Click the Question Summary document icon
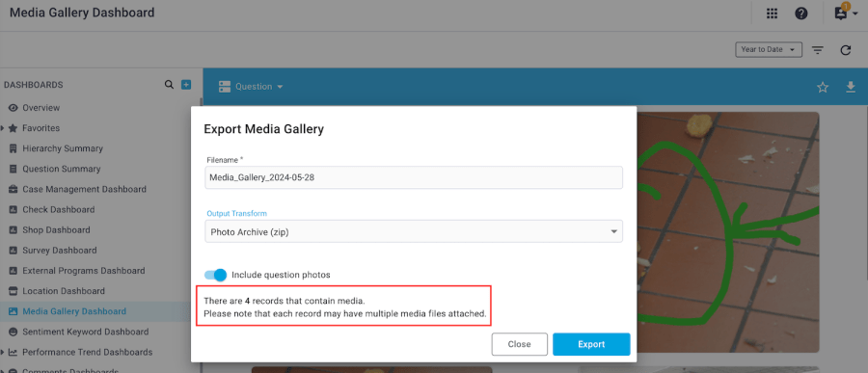Image resolution: width=868 pixels, height=373 pixels. point(14,169)
